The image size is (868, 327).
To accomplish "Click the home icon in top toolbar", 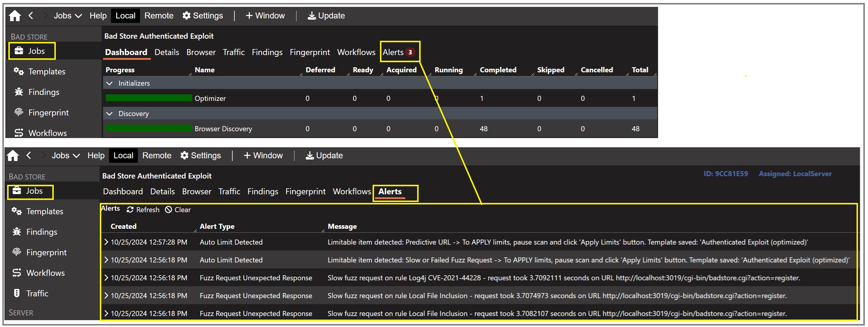I will pos(15,15).
